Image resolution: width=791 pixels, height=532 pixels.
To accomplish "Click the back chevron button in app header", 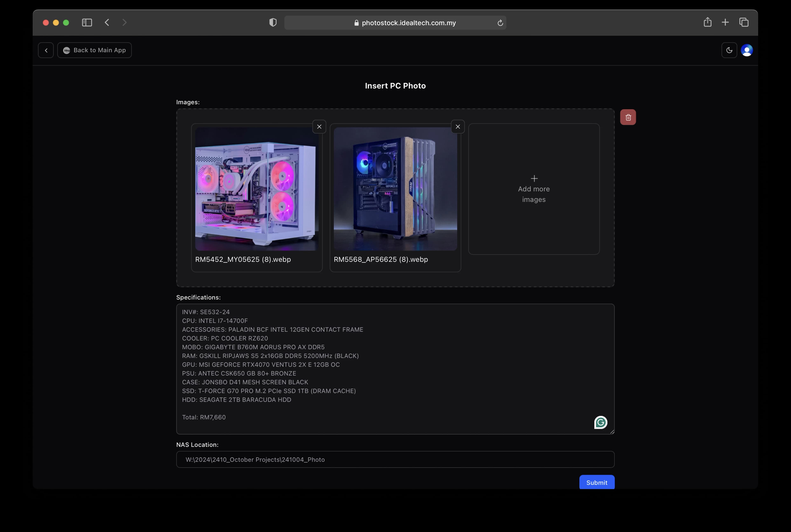I will click(46, 50).
